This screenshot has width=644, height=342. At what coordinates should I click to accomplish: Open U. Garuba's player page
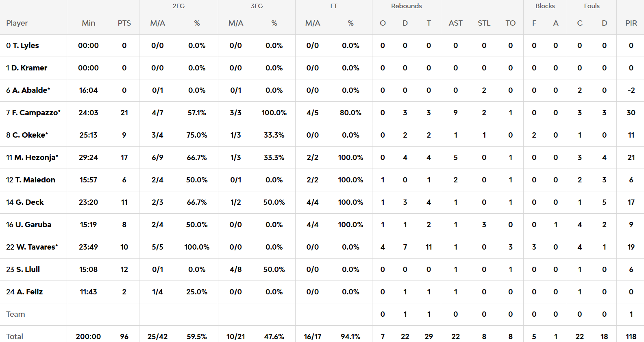(x=33, y=225)
